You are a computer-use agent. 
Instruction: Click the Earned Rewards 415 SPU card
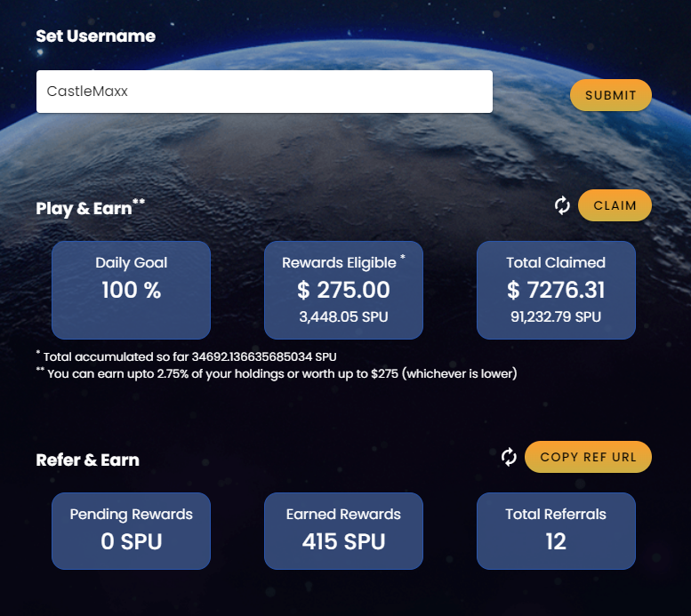[x=344, y=531]
